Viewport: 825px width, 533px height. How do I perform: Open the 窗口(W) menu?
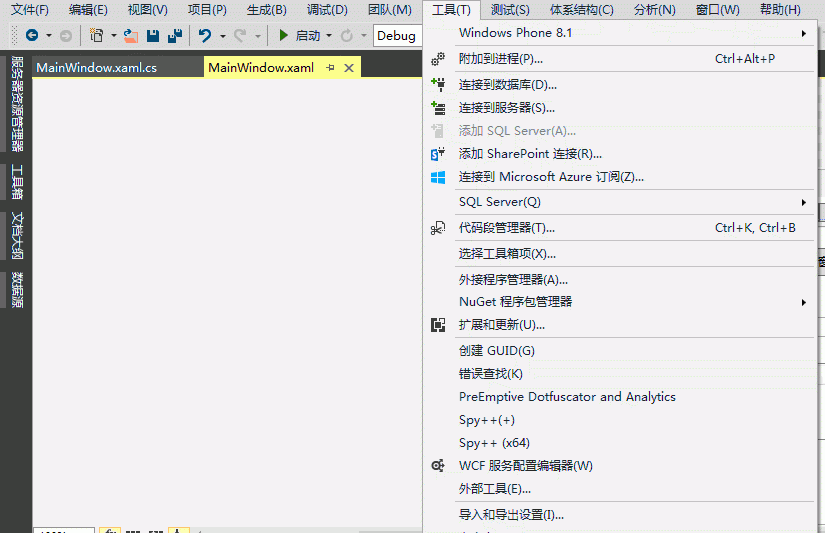tap(717, 9)
